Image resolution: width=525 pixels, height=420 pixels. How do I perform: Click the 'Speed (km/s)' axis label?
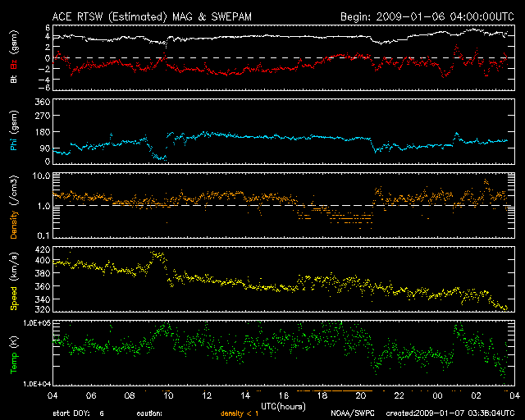click(x=14, y=281)
